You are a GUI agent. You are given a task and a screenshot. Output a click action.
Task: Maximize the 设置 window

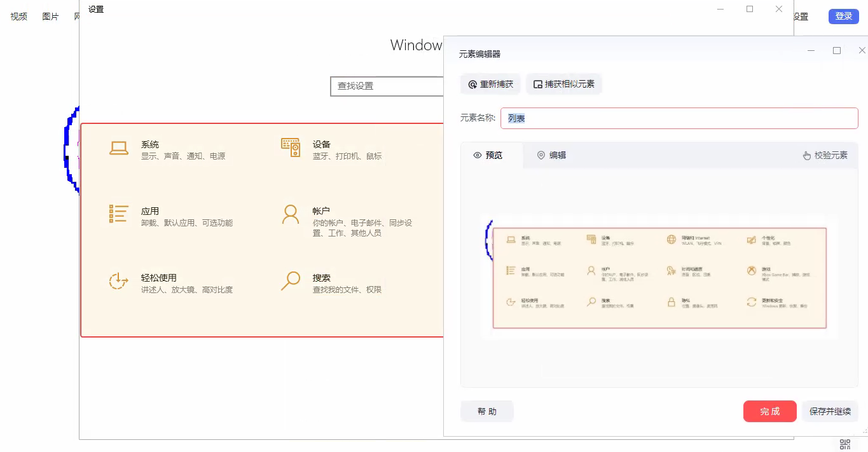coord(750,9)
